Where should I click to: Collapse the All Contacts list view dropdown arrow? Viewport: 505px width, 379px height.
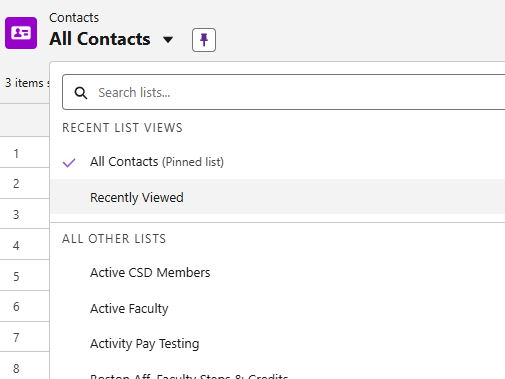(x=168, y=40)
